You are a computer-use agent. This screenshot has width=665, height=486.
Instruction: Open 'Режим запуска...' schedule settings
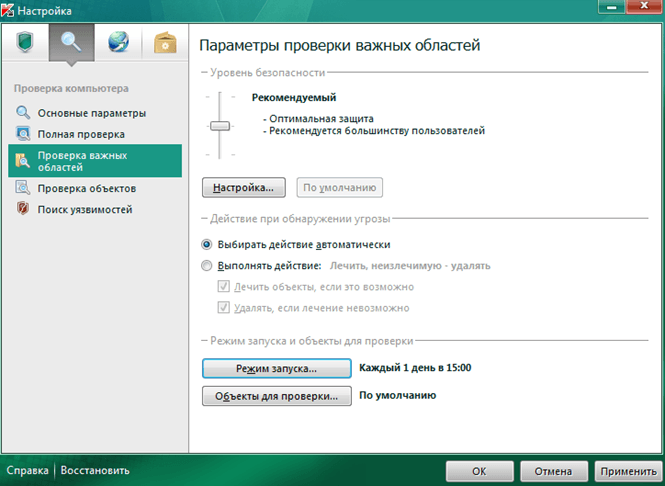[276, 368]
